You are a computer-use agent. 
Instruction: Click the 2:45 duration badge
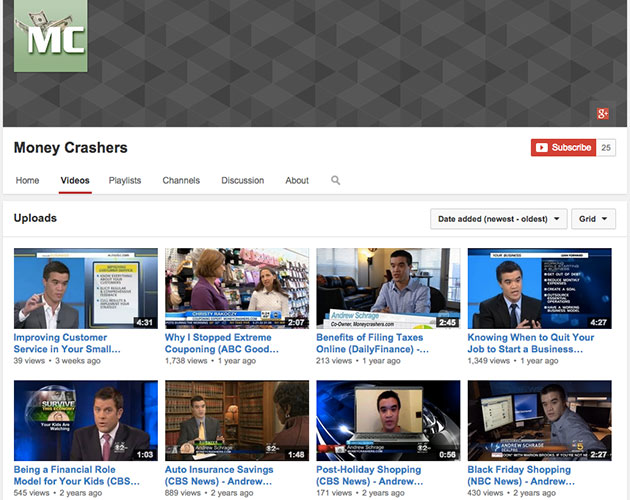point(447,322)
